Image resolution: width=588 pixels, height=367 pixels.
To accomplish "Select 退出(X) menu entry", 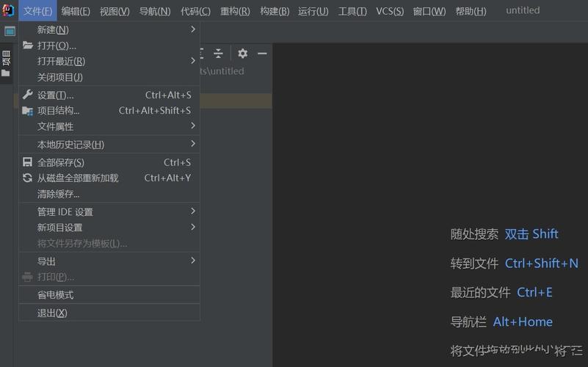I will tap(109, 313).
